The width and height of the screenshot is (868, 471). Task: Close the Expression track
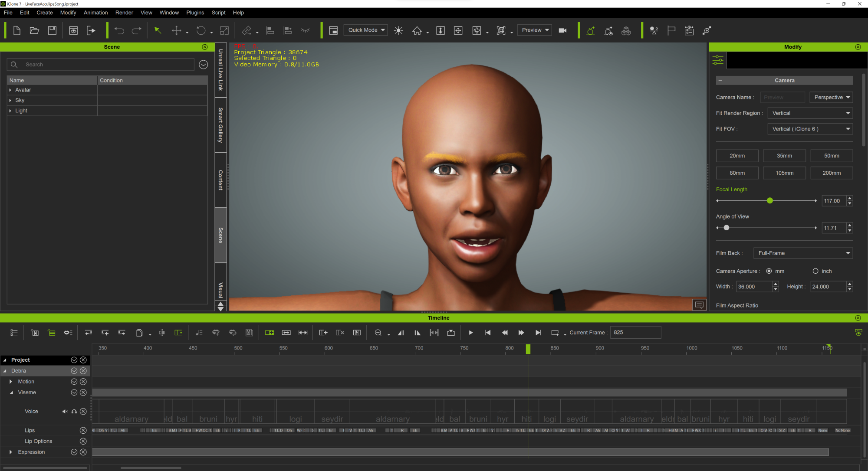tap(83, 452)
